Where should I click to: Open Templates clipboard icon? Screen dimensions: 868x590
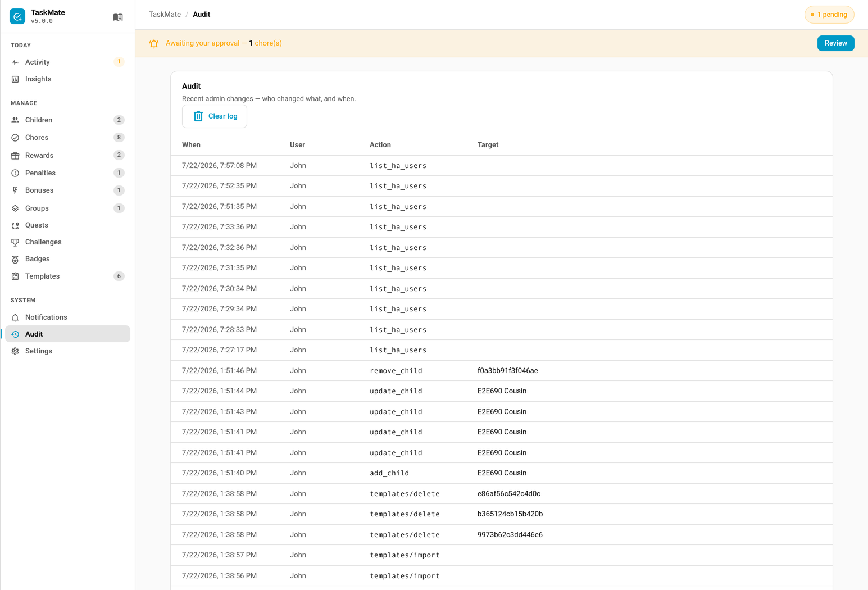pos(15,276)
